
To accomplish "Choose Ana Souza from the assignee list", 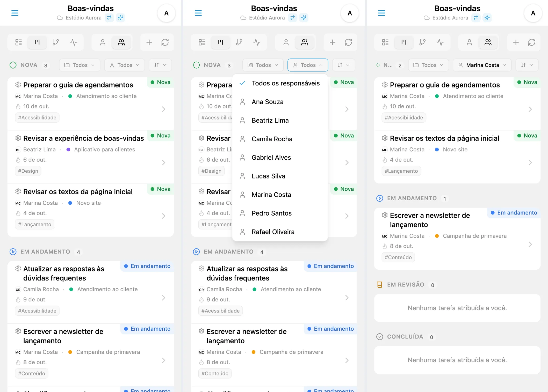I will (280, 102).
